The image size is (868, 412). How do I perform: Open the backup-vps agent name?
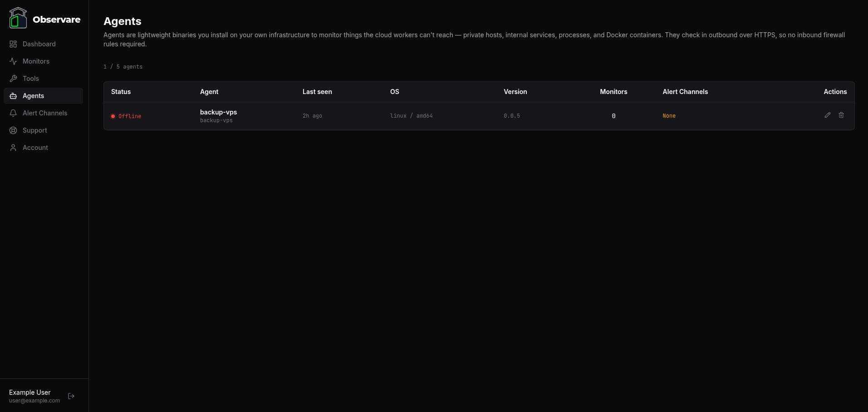218,112
